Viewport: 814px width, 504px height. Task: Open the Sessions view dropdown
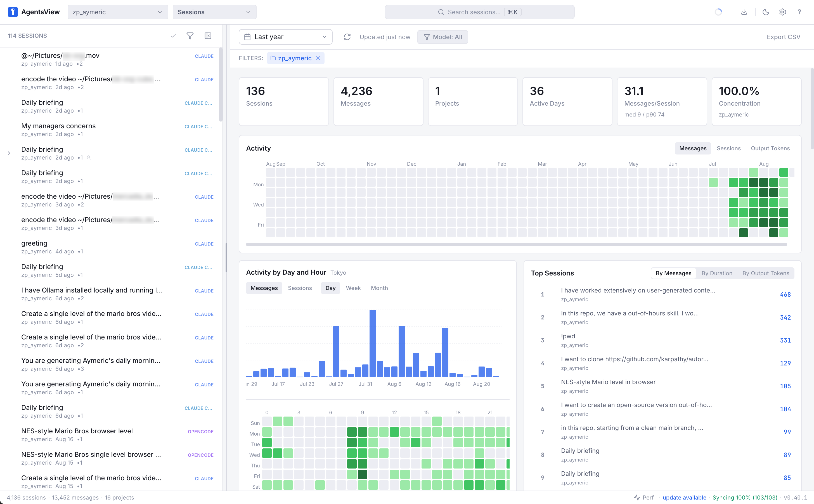tap(214, 12)
